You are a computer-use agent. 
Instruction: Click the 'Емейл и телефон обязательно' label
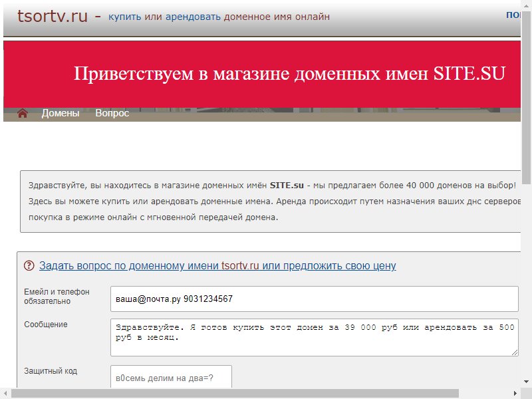[x=57, y=297]
